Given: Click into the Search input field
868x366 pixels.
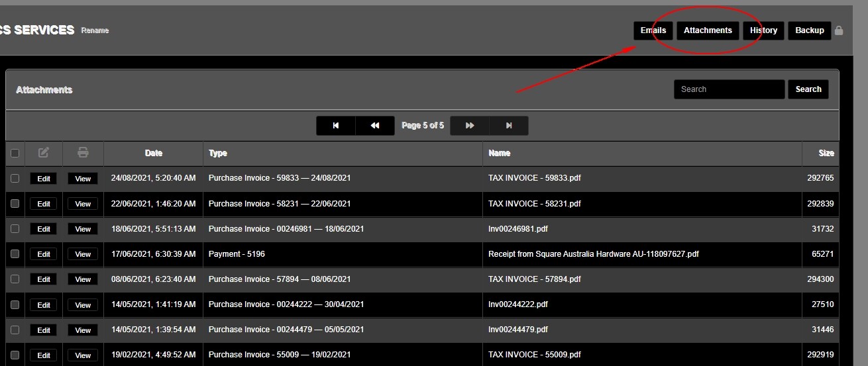Looking at the screenshot, I should (x=729, y=89).
